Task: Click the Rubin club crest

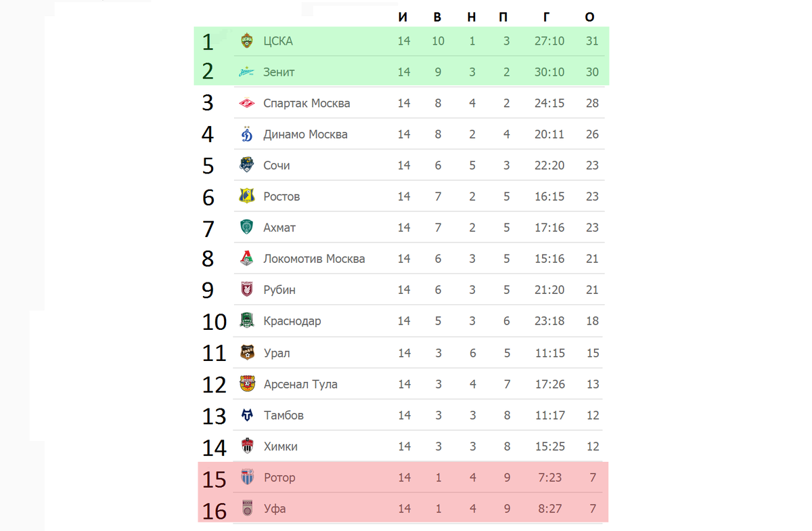Action: (247, 290)
